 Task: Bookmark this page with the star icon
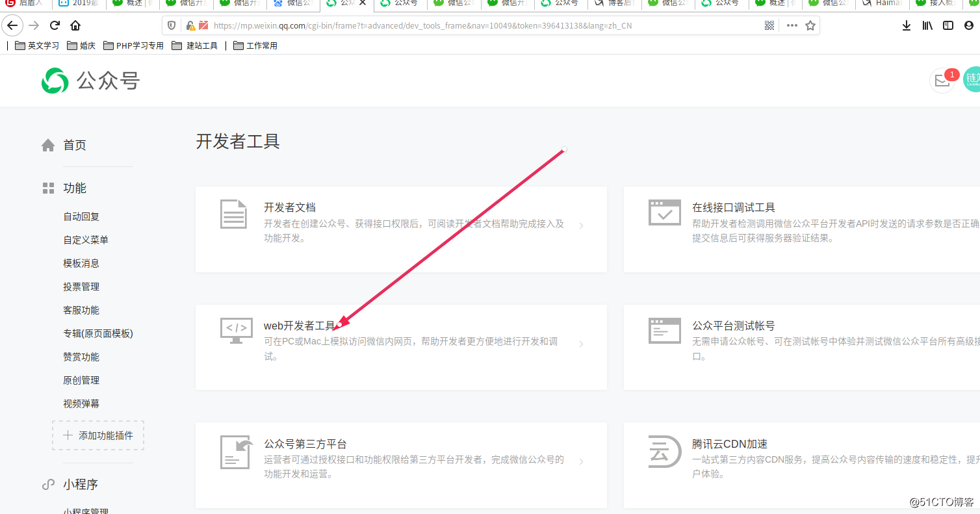tap(810, 25)
